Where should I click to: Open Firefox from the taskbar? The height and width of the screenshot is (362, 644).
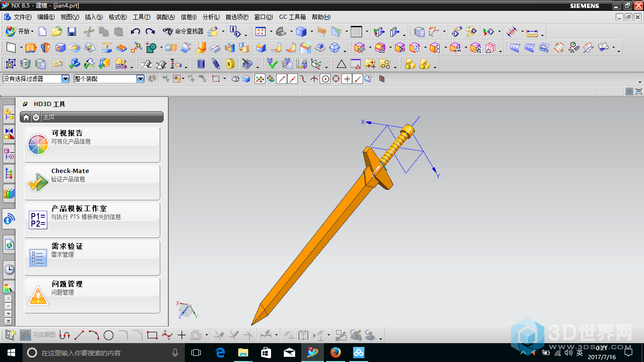click(336, 353)
